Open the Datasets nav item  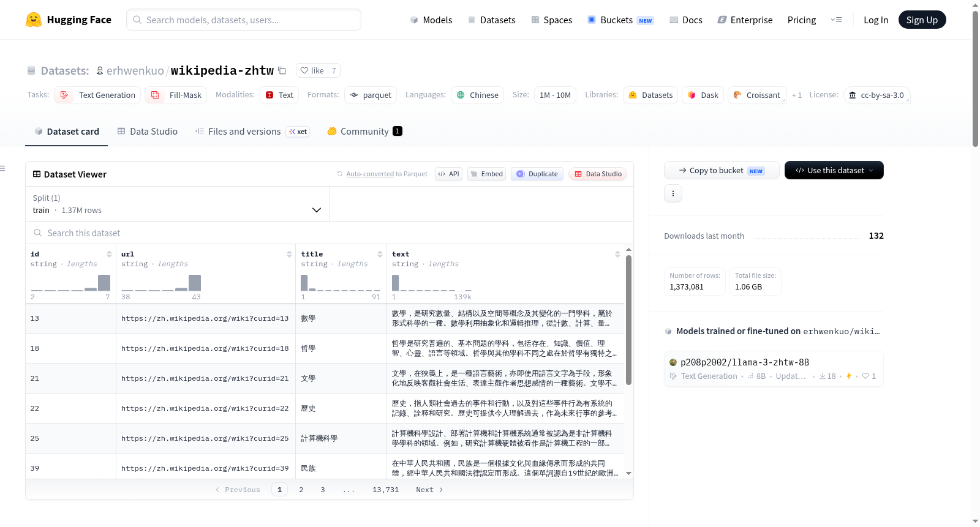[491, 20]
